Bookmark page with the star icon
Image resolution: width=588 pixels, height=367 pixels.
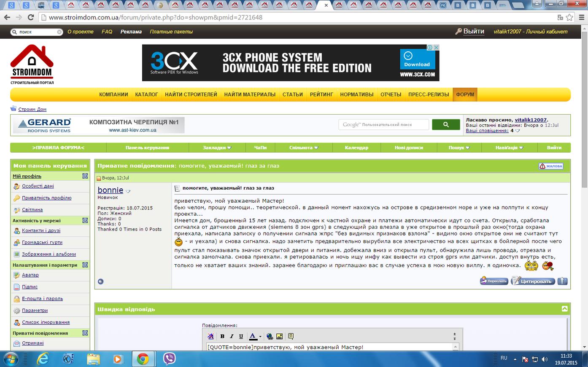pyautogui.click(x=569, y=17)
